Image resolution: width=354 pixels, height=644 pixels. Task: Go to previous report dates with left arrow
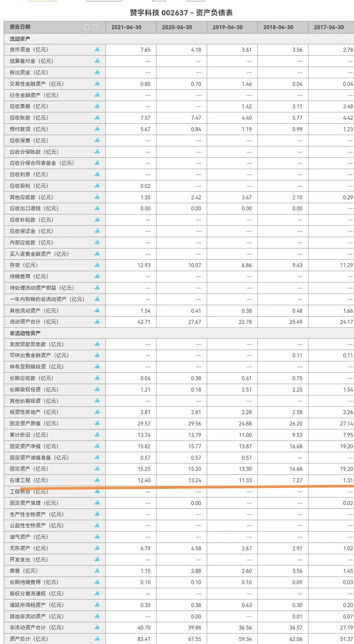(x=87, y=27)
